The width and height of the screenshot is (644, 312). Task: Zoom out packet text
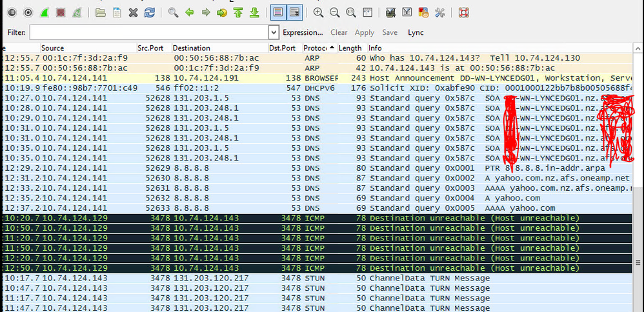335,13
